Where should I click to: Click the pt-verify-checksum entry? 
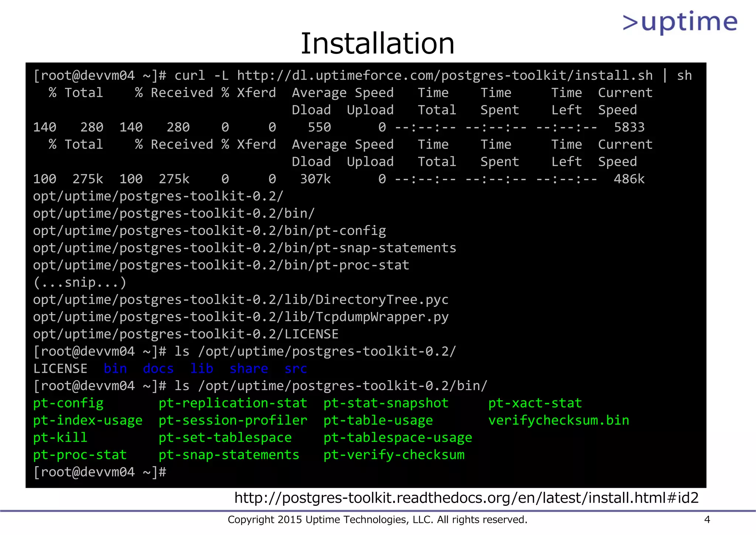[x=394, y=455]
